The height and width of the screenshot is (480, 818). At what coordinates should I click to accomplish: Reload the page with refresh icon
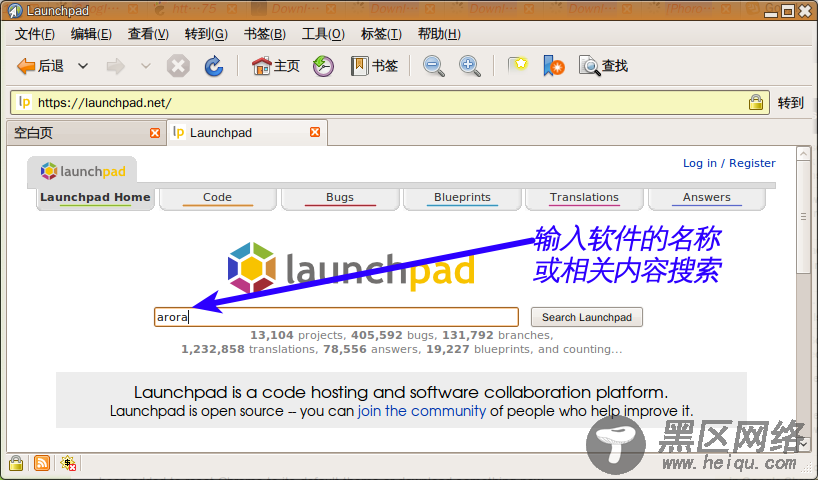point(214,66)
